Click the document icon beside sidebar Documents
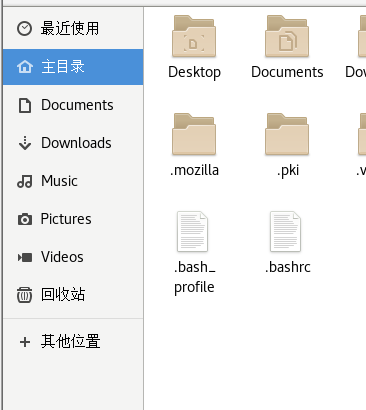Image resolution: width=366 pixels, height=410 pixels. [25, 105]
